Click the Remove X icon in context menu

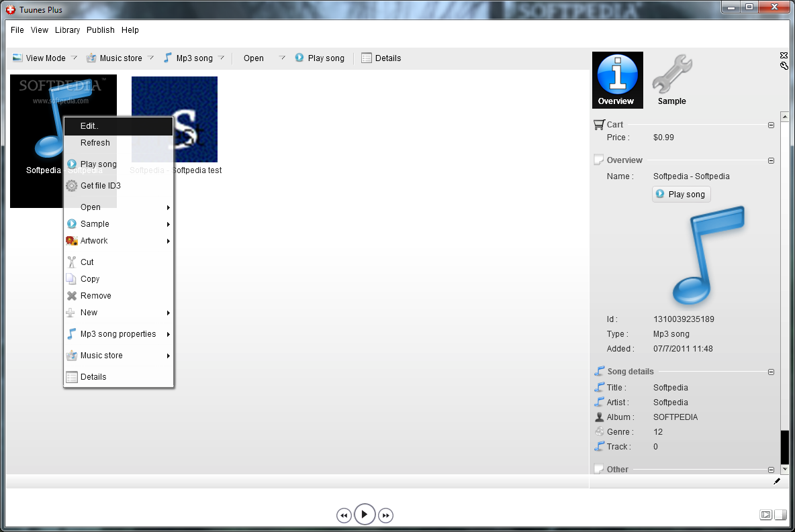click(71, 296)
